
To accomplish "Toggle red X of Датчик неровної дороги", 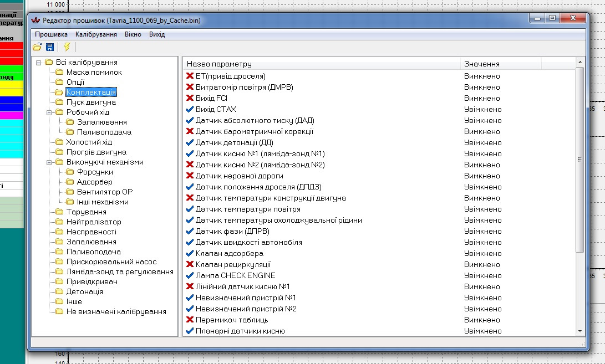I will (190, 176).
